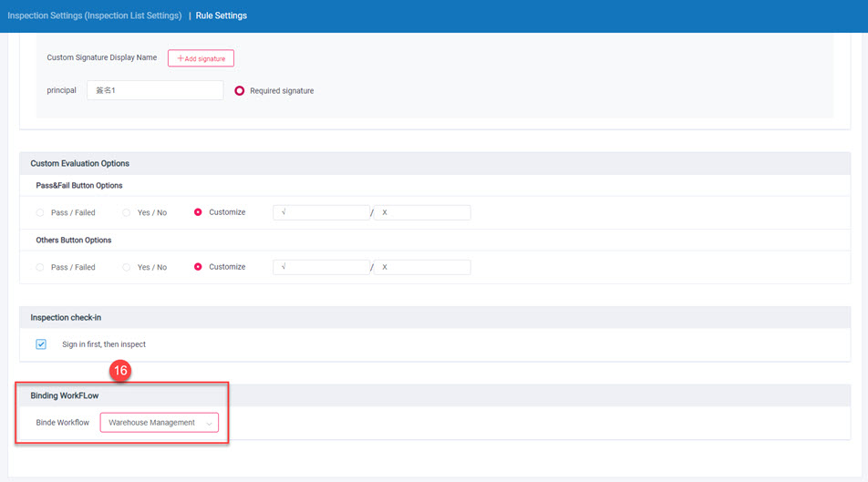Select Customize under Others Button Options
The height and width of the screenshot is (482, 868).
coord(198,267)
